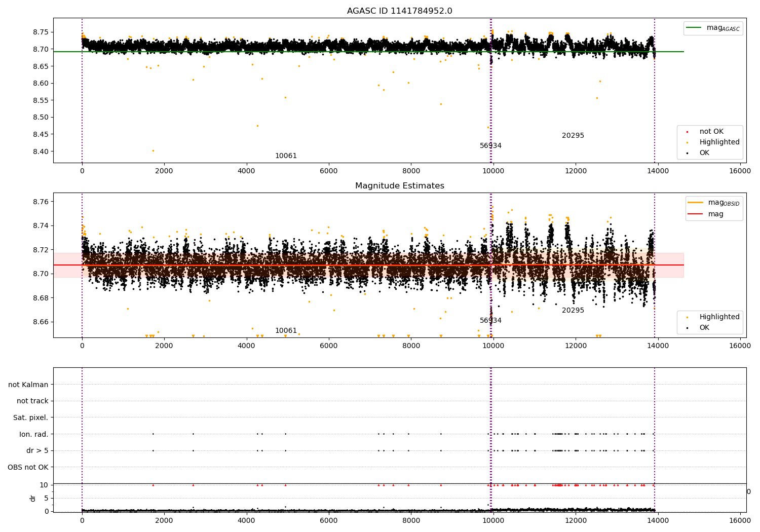Click orange line sample beside mag OBSID
This screenshot has height=532, width=760.
pyautogui.click(x=696, y=203)
